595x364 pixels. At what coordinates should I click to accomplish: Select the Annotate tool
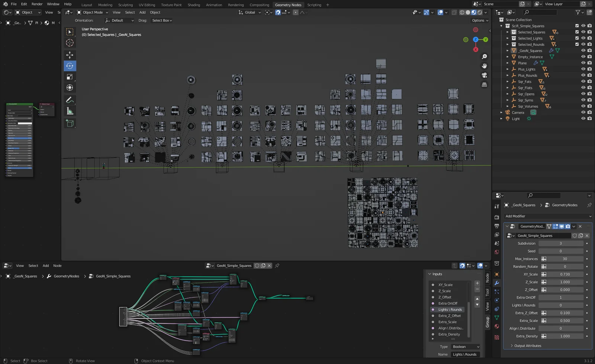70,100
